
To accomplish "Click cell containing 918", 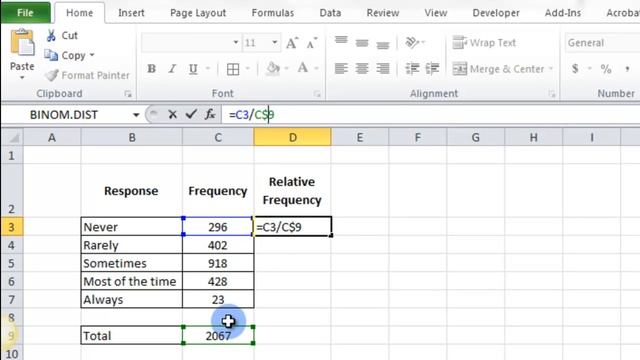I will (218, 263).
